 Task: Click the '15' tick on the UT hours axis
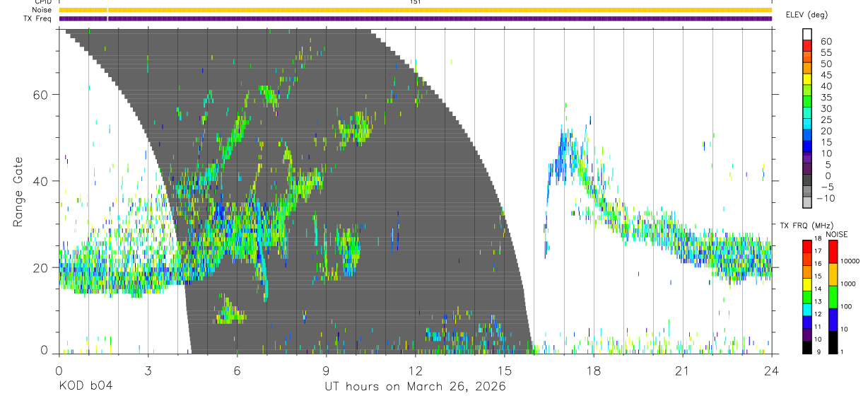[x=505, y=370]
